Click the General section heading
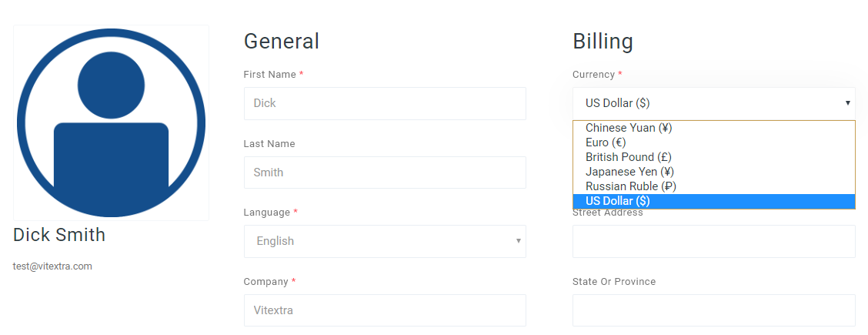 (281, 41)
